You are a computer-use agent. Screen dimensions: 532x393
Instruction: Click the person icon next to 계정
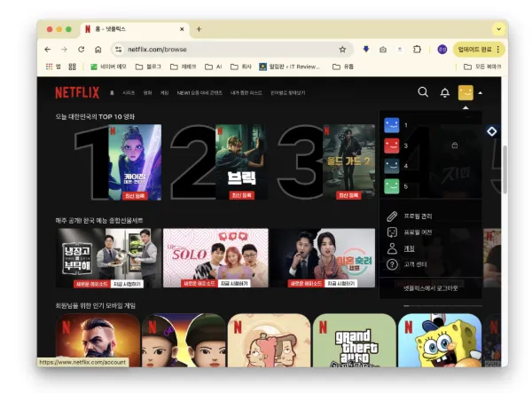pyautogui.click(x=392, y=248)
